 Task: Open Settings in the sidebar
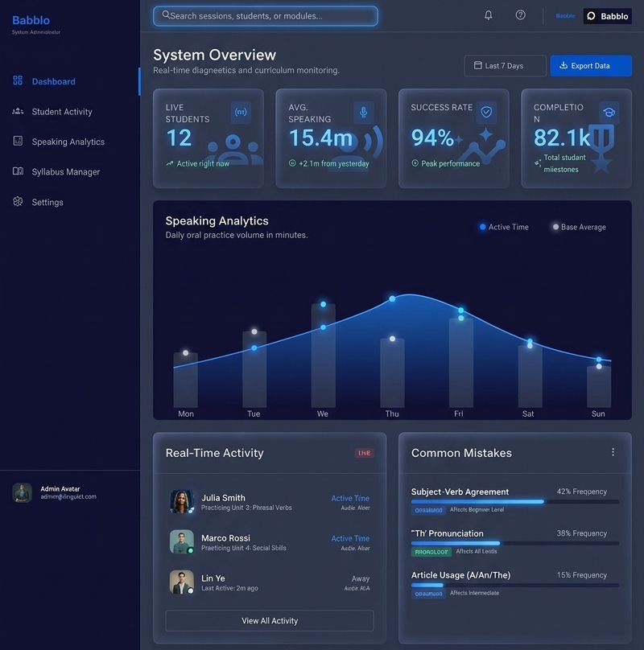(70, 202)
